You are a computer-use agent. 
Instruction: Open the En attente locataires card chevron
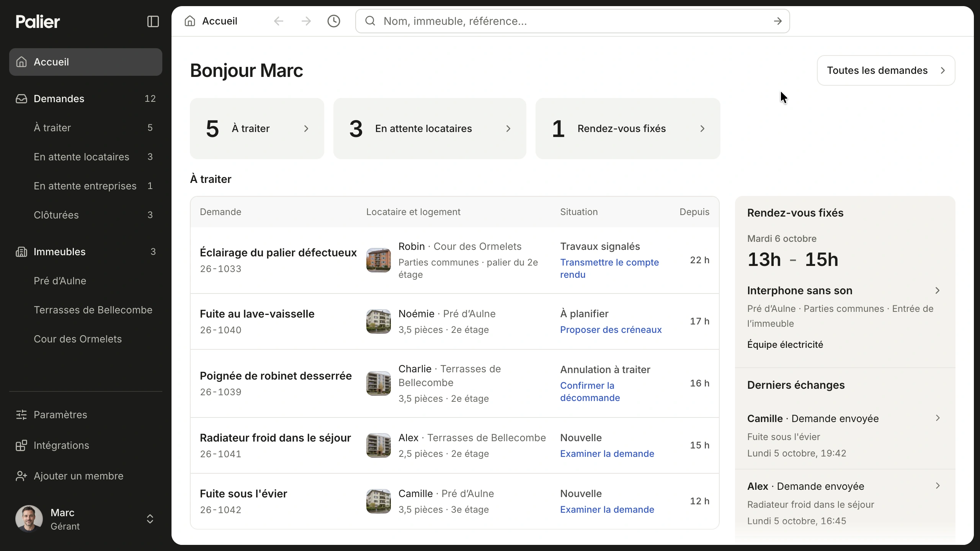508,129
